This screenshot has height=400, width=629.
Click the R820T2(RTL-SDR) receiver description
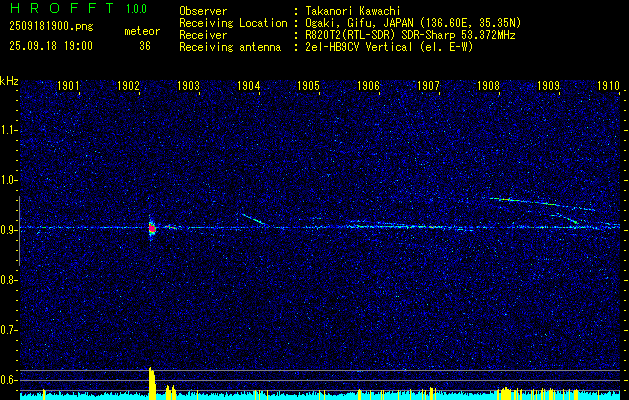point(410,35)
